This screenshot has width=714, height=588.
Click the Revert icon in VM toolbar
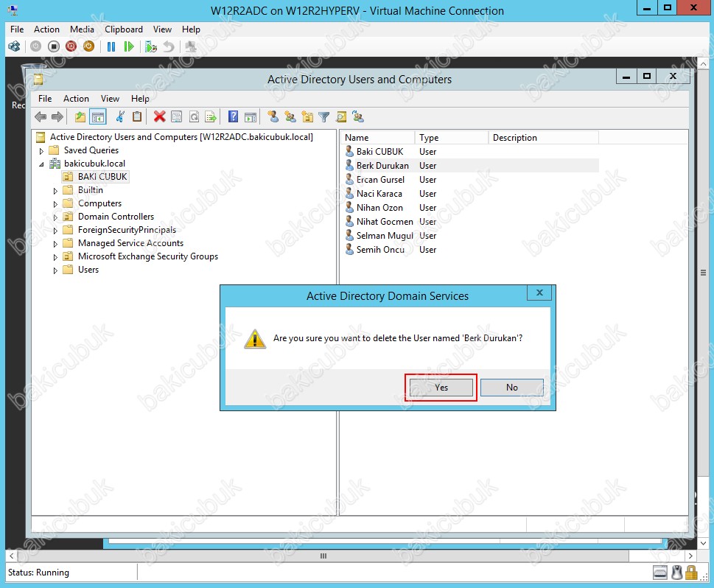point(169,46)
